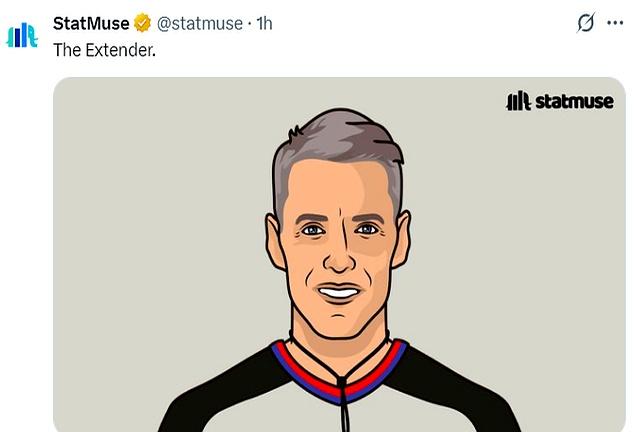The image size is (640, 432).
Task: Click the statmuse wordmark in the image
Action: click(574, 101)
